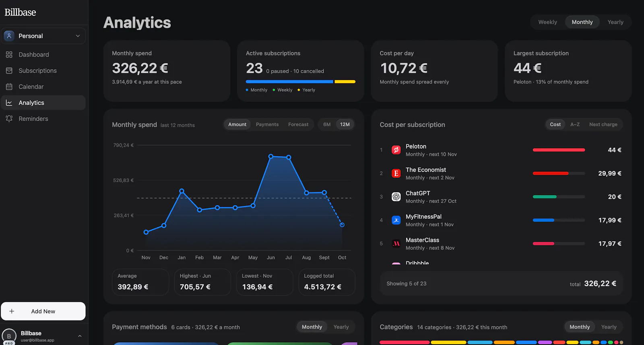Click the yellow Yearly subscriptions bar segment
644x345 pixels.
pyautogui.click(x=345, y=82)
